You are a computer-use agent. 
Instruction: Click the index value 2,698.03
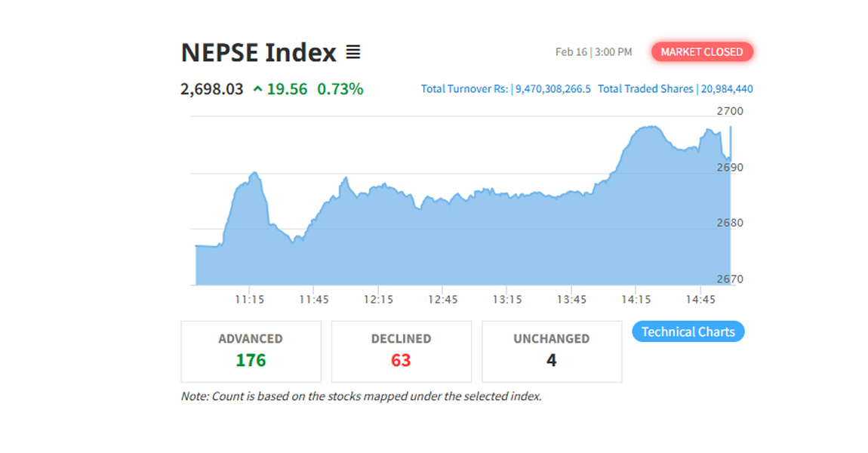[212, 89]
